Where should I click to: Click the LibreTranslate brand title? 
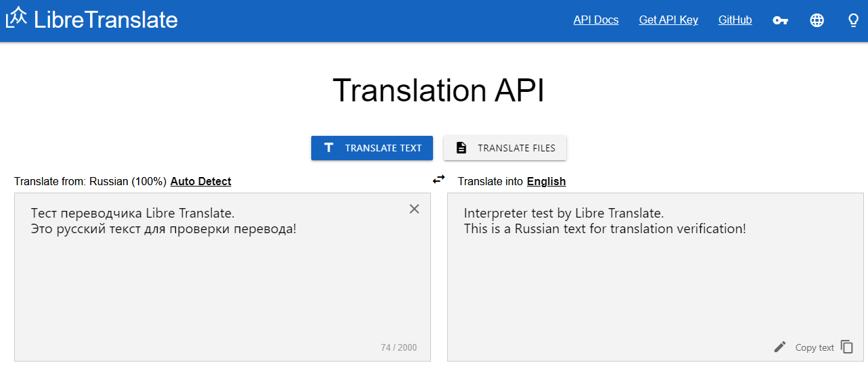point(106,19)
